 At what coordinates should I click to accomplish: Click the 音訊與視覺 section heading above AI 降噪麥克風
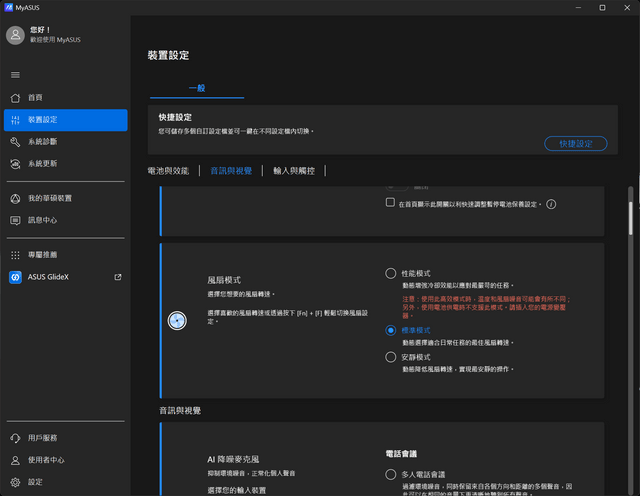pos(180,411)
